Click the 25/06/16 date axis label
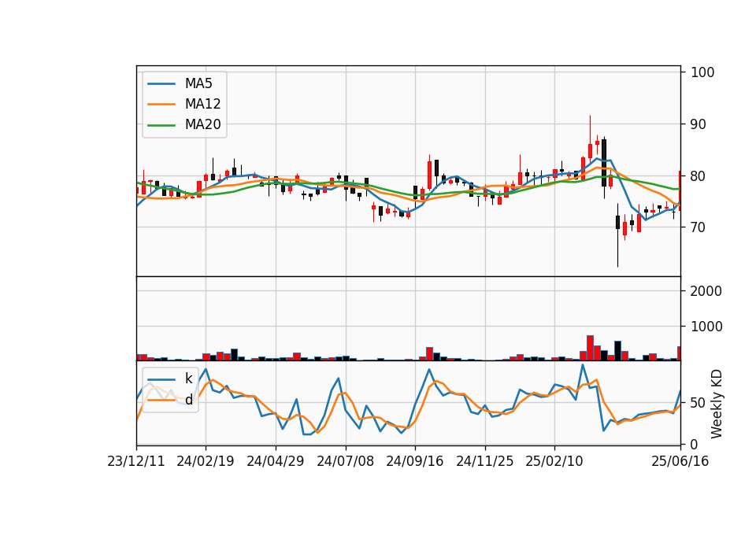This screenshot has width=756, height=543. coord(680,461)
